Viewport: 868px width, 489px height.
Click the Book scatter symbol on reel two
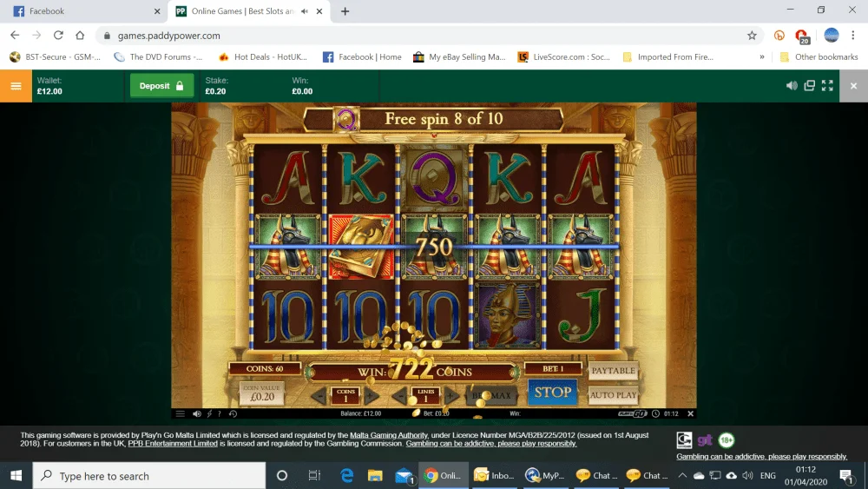tap(361, 247)
